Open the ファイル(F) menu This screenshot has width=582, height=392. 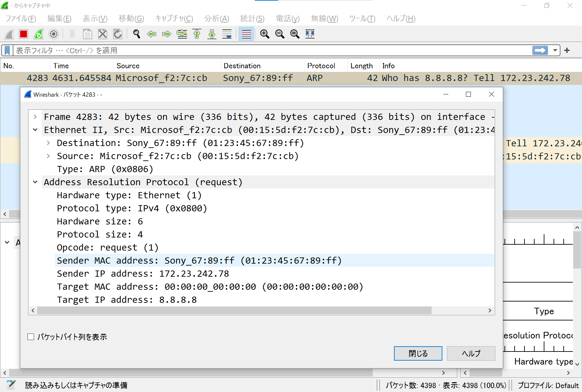(x=21, y=19)
